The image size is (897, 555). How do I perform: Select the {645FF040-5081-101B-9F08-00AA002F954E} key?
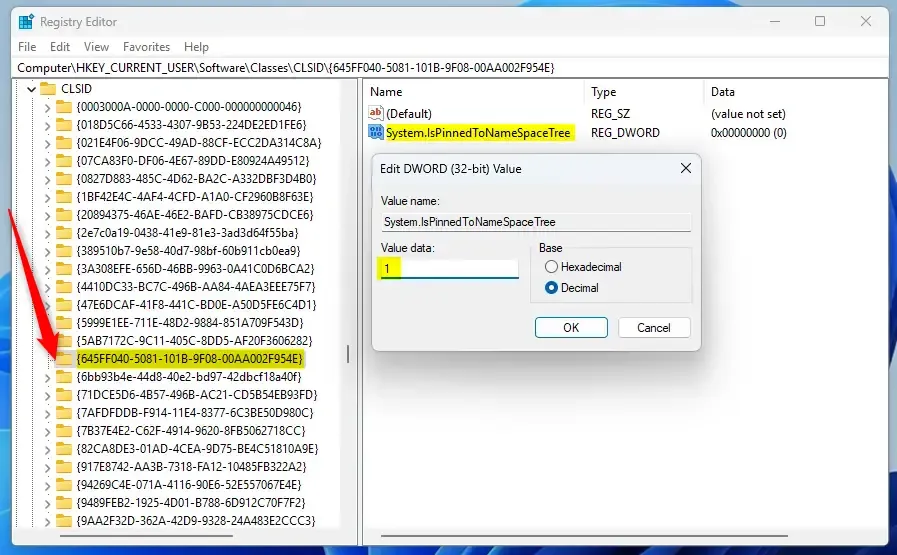(x=189, y=359)
